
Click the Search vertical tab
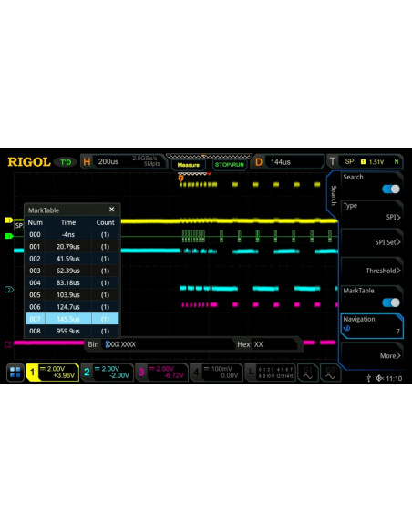click(334, 196)
